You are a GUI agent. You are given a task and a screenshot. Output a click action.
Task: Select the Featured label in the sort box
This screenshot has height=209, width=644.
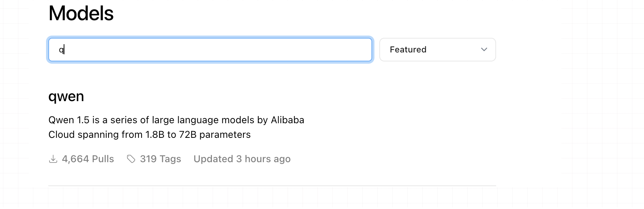point(408,49)
